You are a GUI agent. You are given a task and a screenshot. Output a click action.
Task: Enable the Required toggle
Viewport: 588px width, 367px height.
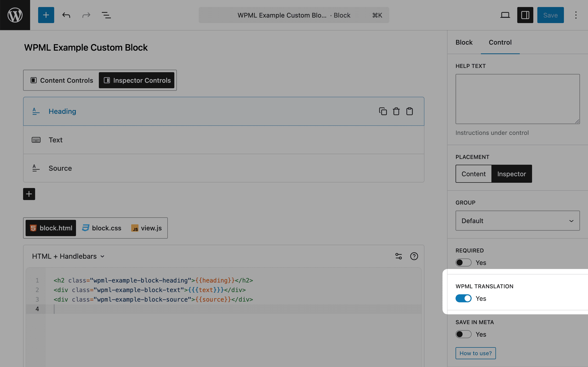(463, 262)
